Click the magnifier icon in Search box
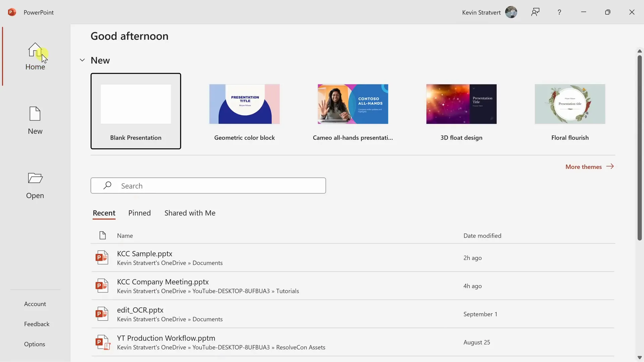 (x=107, y=185)
